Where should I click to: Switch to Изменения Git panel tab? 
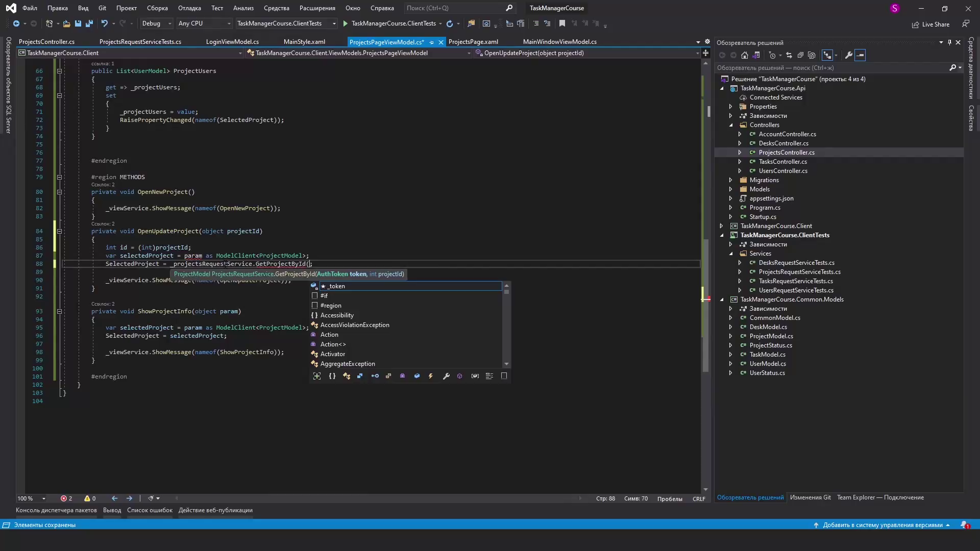(810, 497)
